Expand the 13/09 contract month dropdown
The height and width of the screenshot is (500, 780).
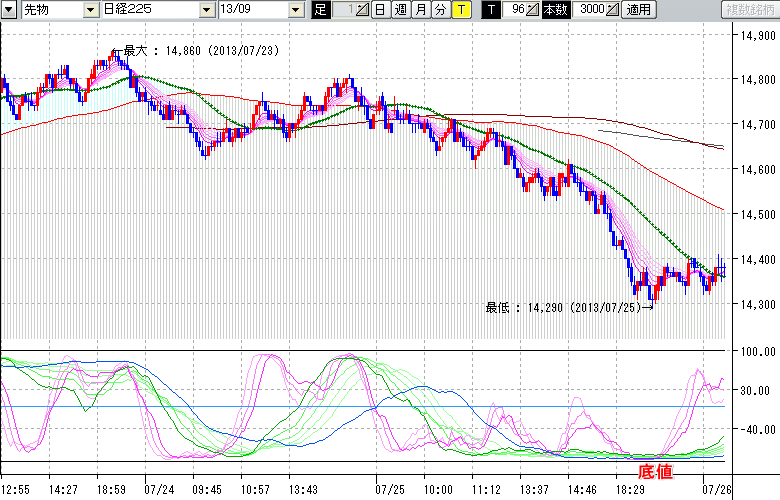[x=295, y=10]
